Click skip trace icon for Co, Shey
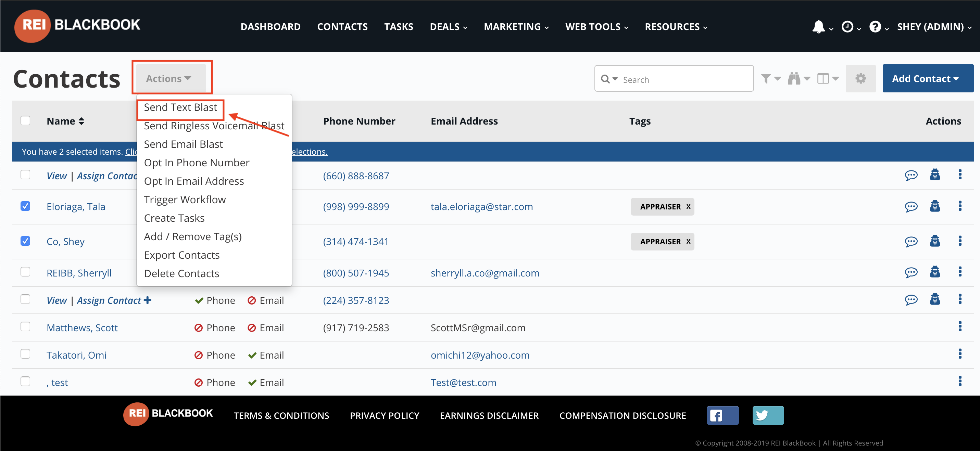Image resolution: width=980 pixels, height=451 pixels. tap(935, 241)
